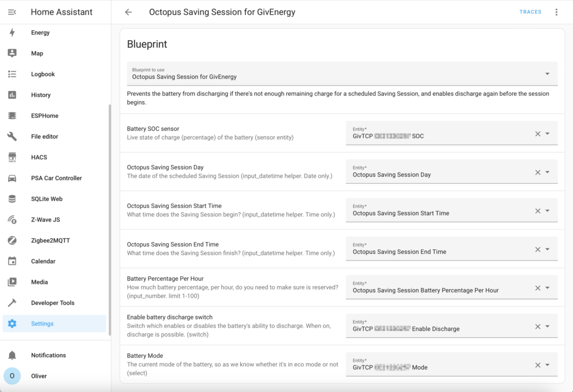The height and width of the screenshot is (392, 573).
Task: Click the Notifications bell icon
Action: tap(12, 355)
